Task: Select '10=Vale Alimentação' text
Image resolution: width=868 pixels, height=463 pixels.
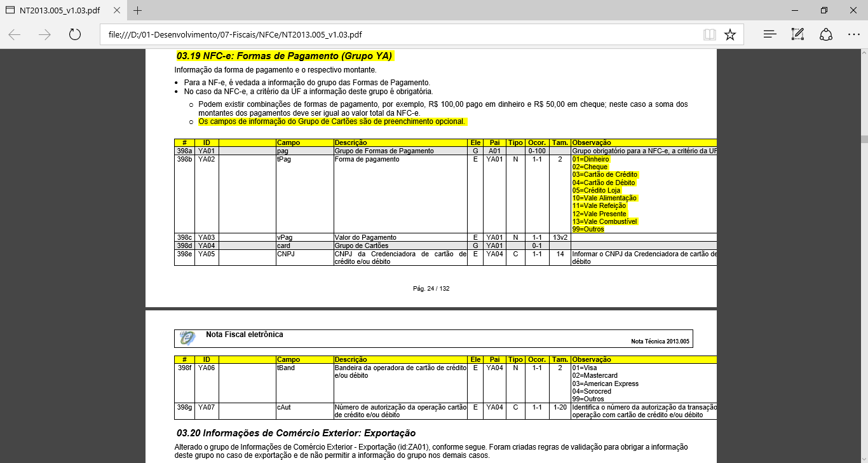Action: pos(604,198)
